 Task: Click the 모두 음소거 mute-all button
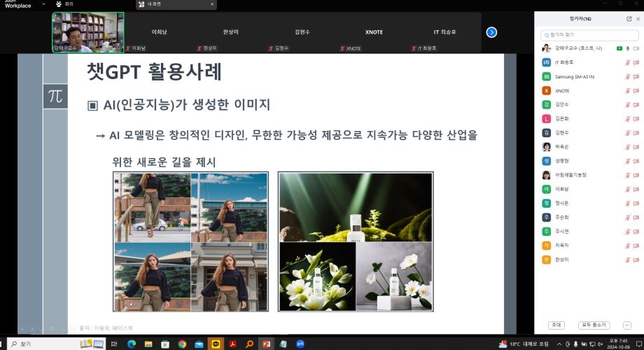[594, 325]
